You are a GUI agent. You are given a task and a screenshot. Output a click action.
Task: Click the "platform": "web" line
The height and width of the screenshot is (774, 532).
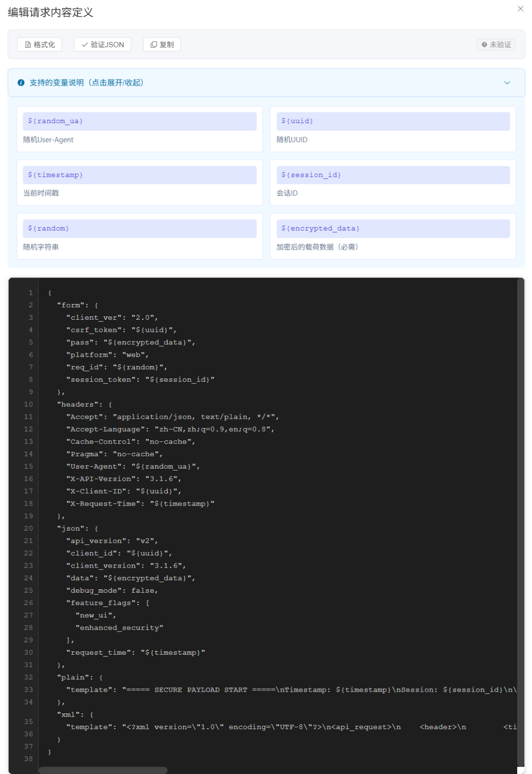[107, 355]
